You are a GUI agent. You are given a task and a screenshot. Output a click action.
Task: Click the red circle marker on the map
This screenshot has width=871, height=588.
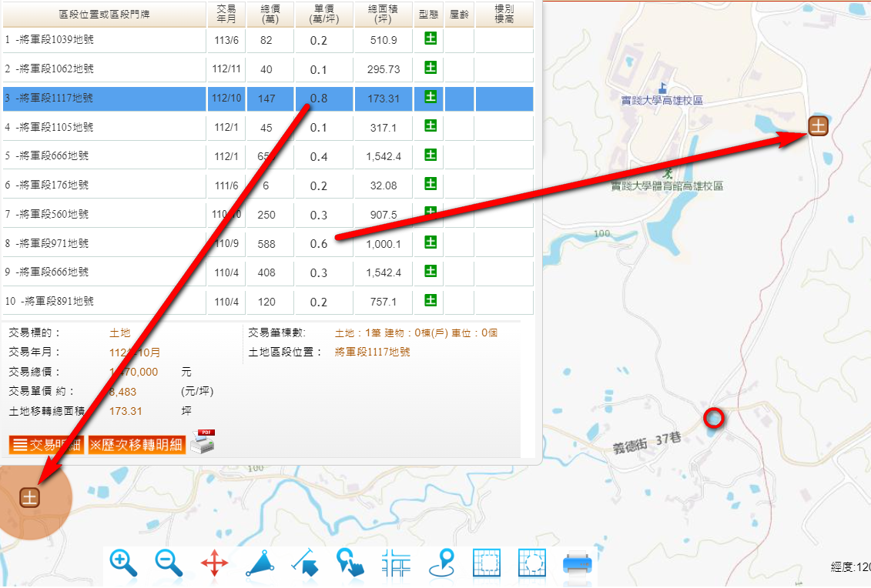pyautogui.click(x=714, y=418)
